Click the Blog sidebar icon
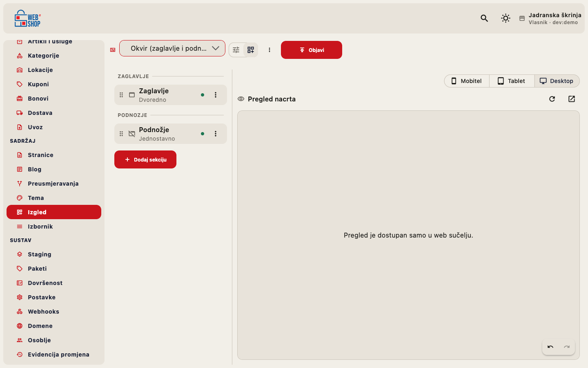 click(x=20, y=169)
